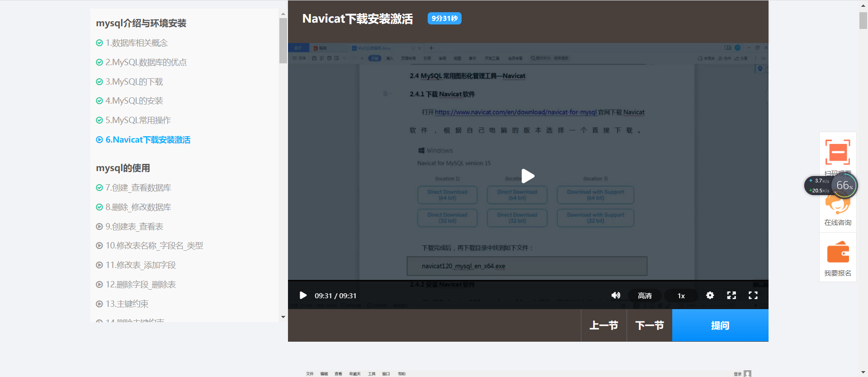Click the play circle icon beside 13.主键约束

point(99,304)
